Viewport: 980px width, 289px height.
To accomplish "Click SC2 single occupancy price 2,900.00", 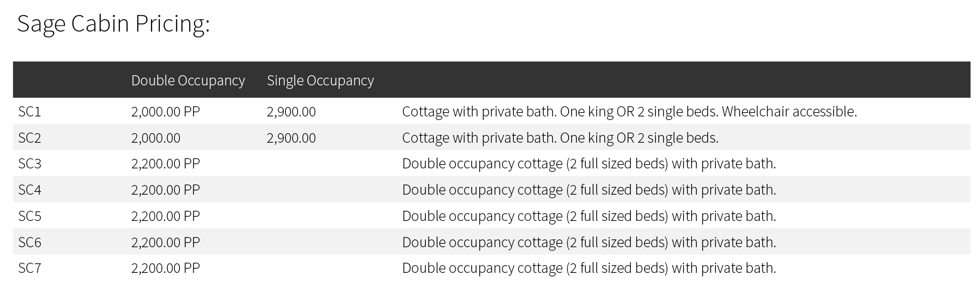I will click(x=291, y=138).
